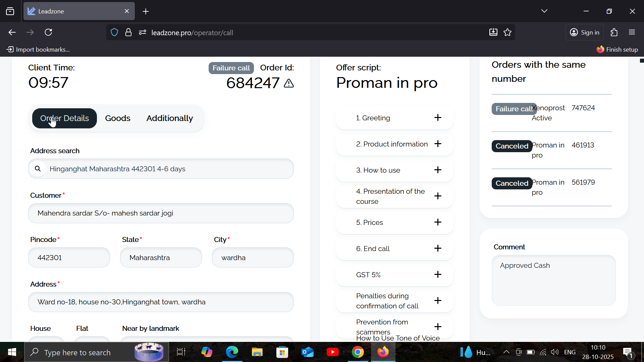Reload the page with refresh icon
This screenshot has width=644, height=362.
coord(49,33)
